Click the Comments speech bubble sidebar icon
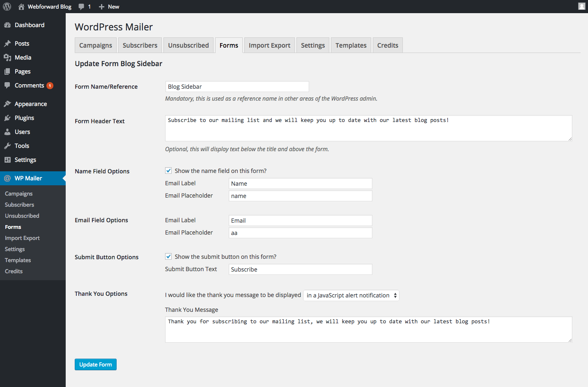 [7, 85]
